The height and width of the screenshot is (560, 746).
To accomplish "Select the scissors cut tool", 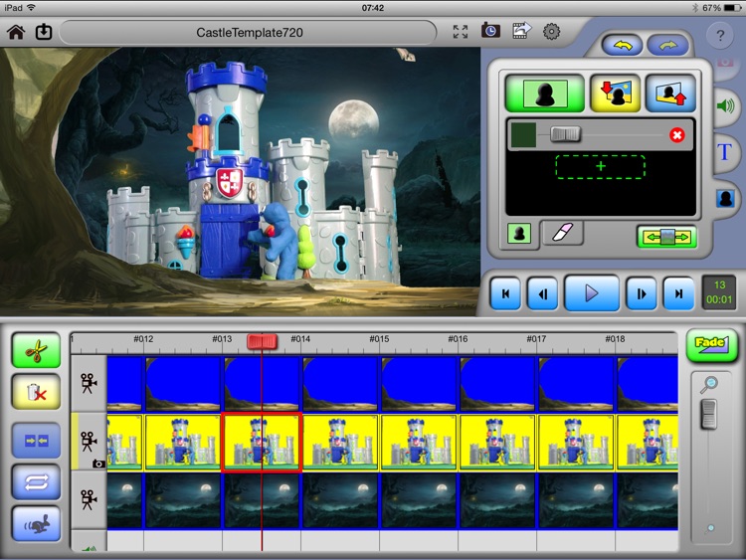I will point(36,351).
